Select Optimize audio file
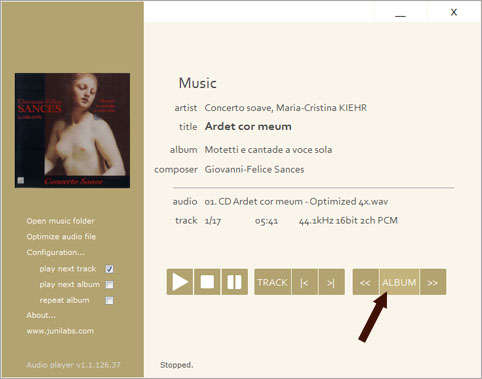Viewport: 482px width, 379px height. tap(61, 237)
